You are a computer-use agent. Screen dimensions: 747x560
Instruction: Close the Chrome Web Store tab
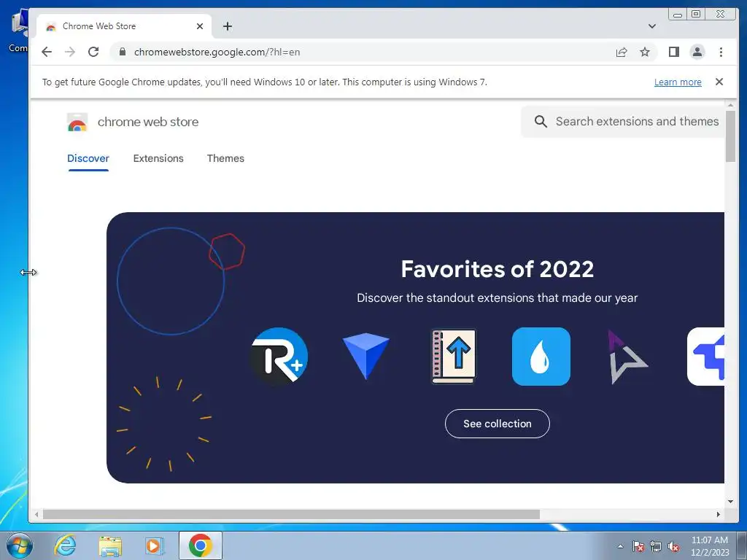200,26
